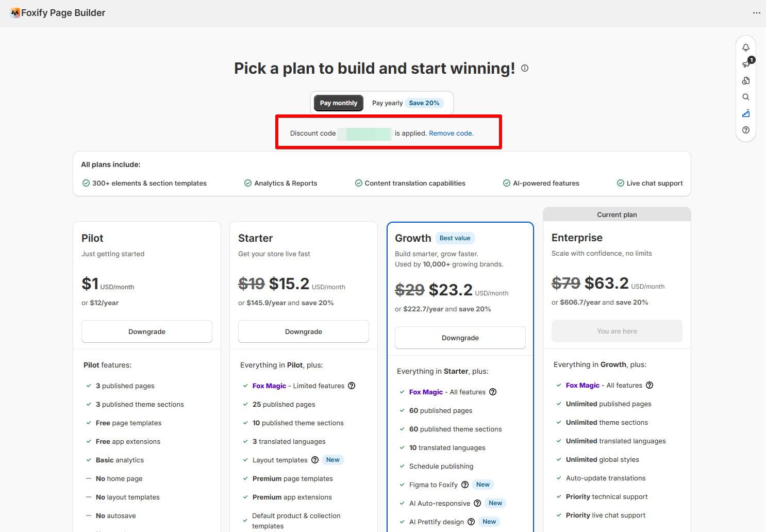Click '10 translated languages' in Growth features
Screen dimensions: 766x532
click(x=447, y=447)
